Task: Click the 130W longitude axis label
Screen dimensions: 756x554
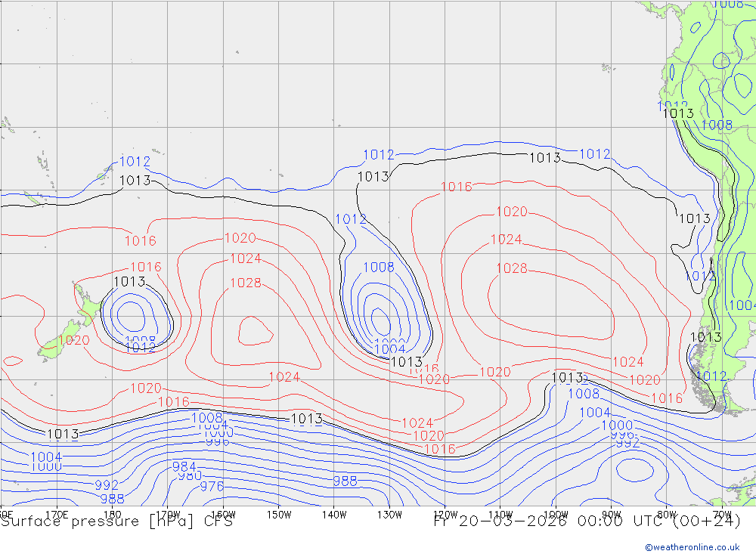Action: (x=389, y=514)
